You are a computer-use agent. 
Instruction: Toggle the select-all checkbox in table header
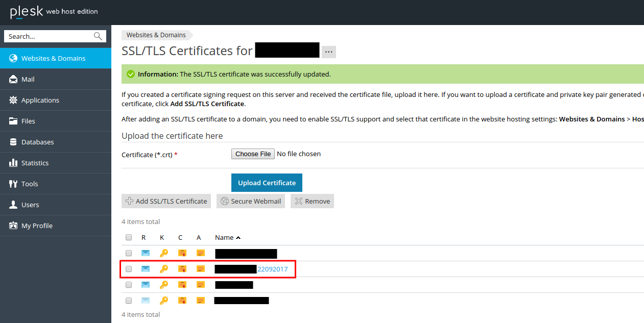129,237
